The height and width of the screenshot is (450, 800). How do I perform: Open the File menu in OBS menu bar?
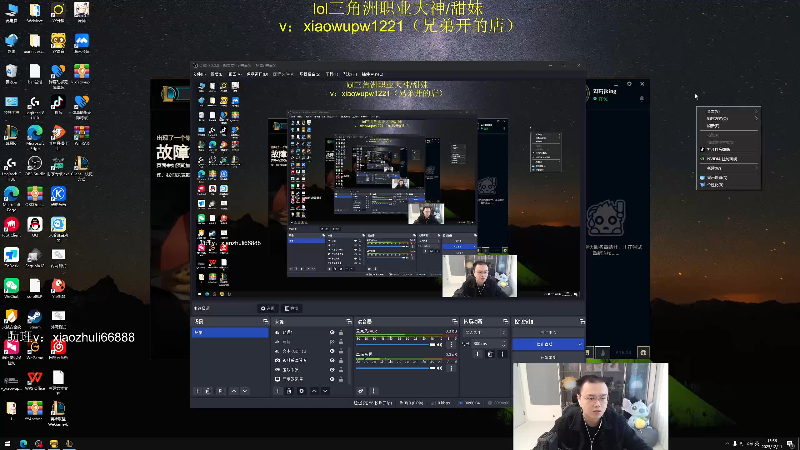(x=198, y=74)
